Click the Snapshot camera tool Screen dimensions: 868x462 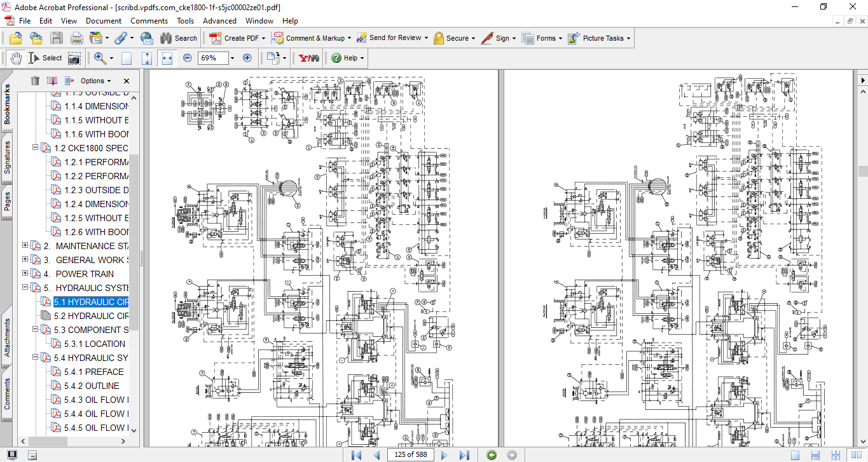pos(74,58)
